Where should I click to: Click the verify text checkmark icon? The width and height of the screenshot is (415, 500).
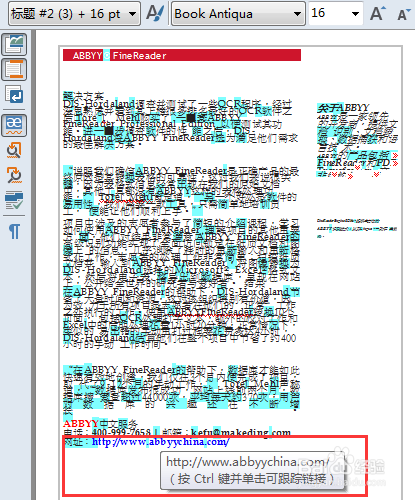click(14, 200)
